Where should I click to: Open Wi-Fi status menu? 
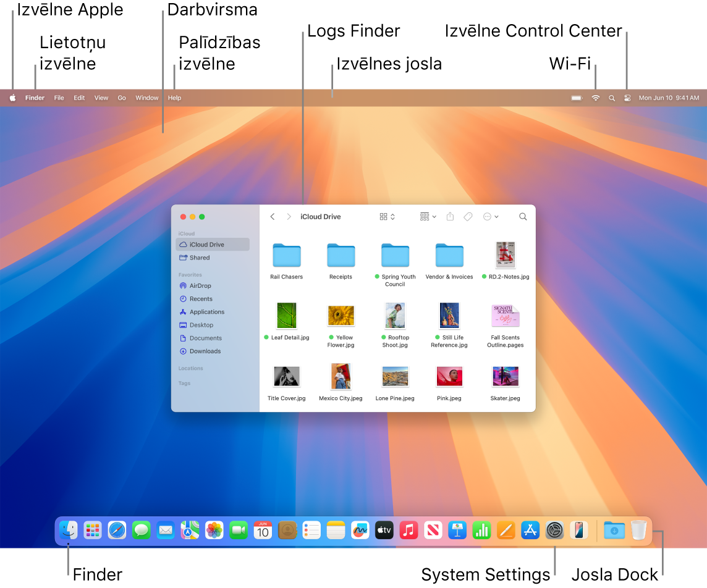[596, 98]
